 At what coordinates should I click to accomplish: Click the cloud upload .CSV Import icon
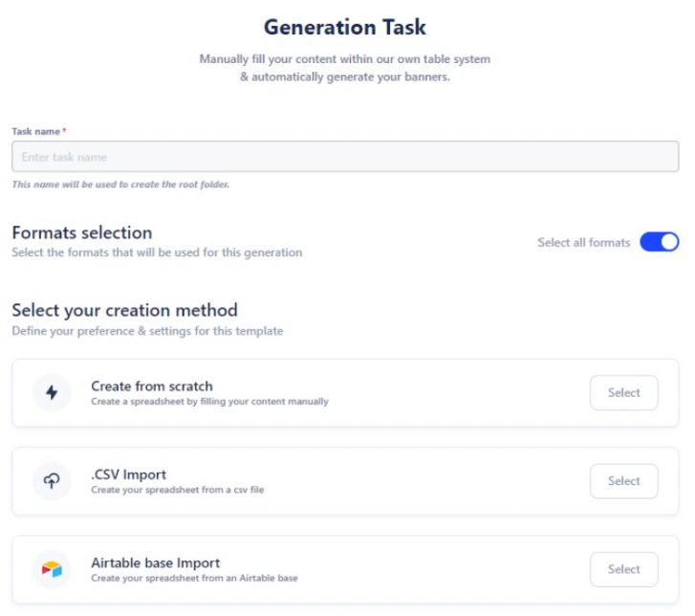pos(52,481)
